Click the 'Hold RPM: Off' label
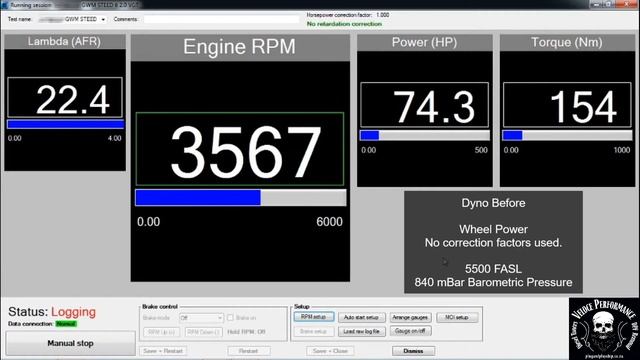640x360 pixels. pos(246,332)
